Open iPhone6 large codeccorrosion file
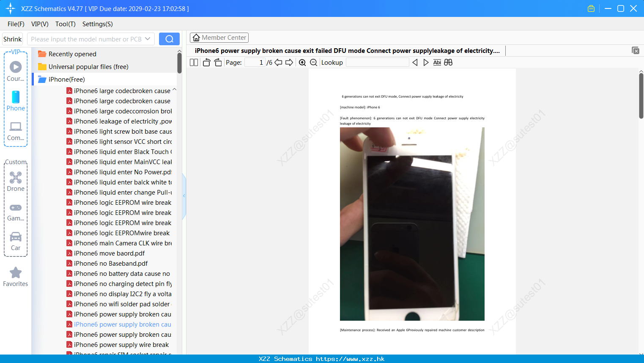 point(119,111)
